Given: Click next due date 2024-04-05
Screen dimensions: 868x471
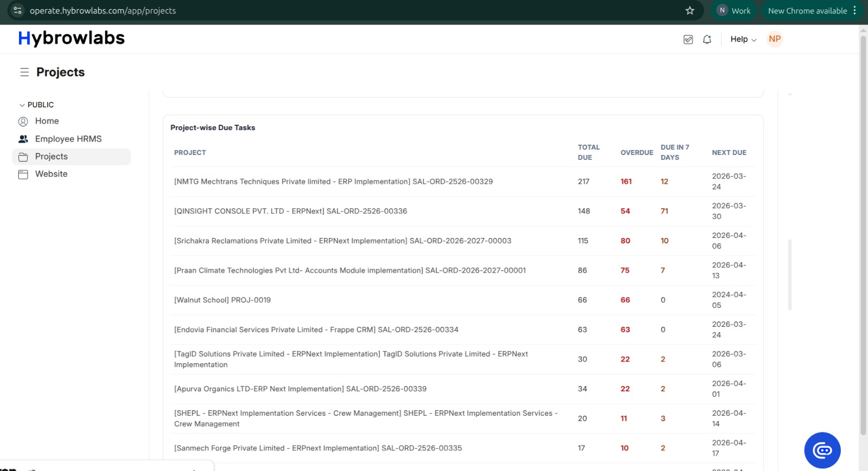Looking at the screenshot, I should [729, 300].
